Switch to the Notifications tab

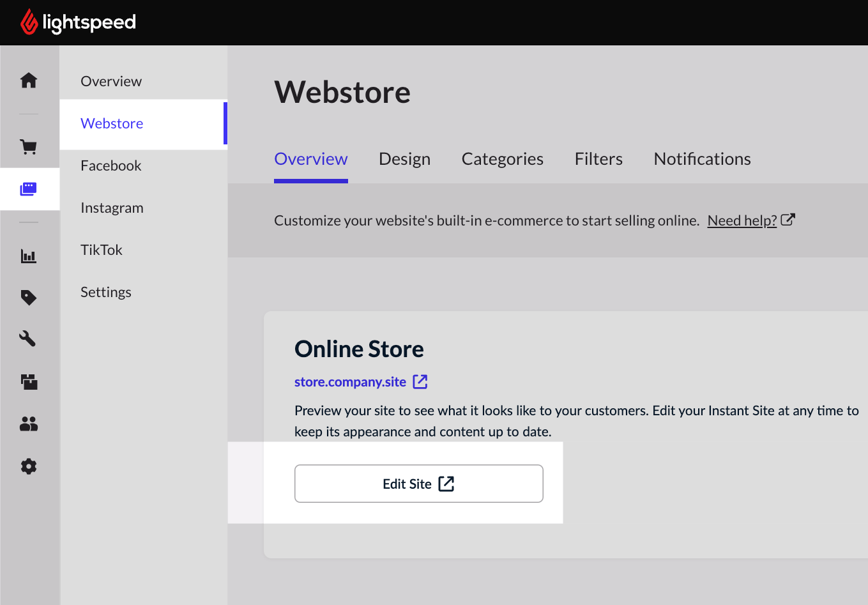click(x=701, y=158)
